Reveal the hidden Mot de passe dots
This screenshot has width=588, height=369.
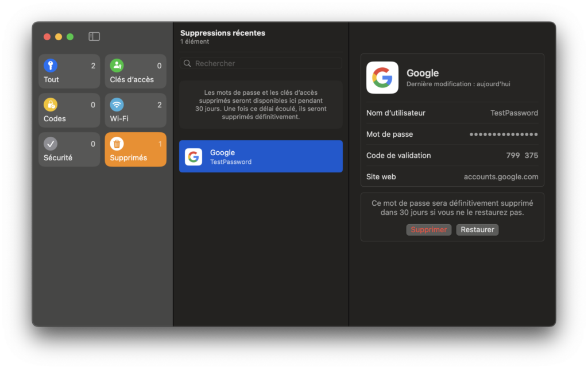[504, 134]
